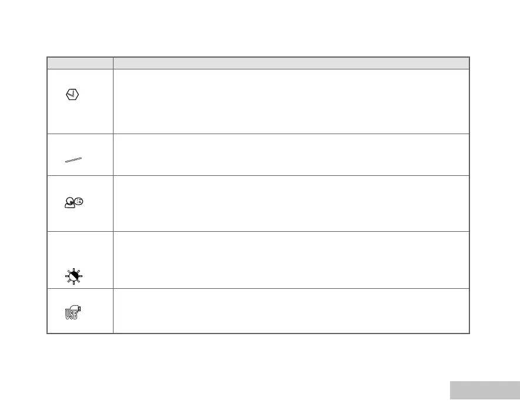Select the sun-shaped LCD brightness icon
The image size is (520, 420).
point(74,275)
